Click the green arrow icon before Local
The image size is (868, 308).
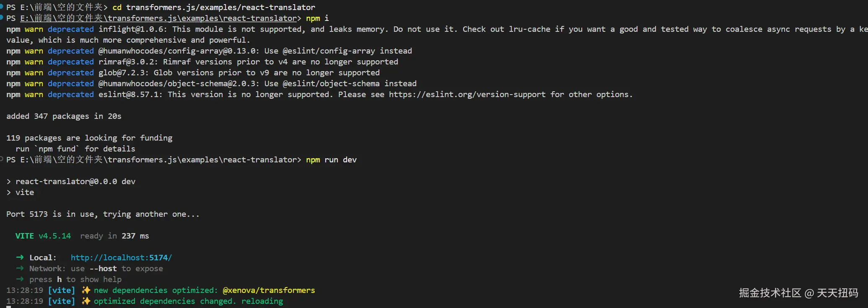point(20,258)
